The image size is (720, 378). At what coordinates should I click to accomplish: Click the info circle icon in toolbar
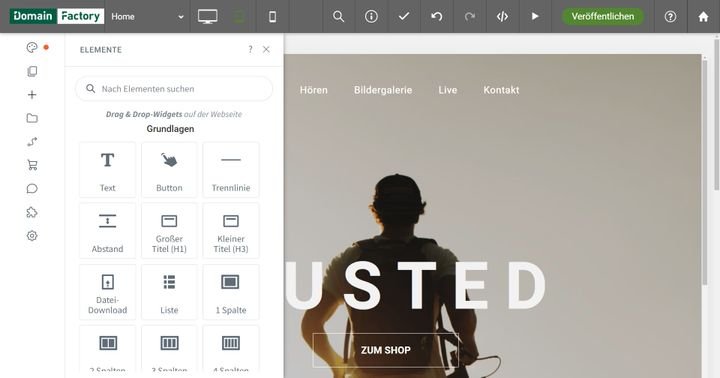[x=371, y=17]
